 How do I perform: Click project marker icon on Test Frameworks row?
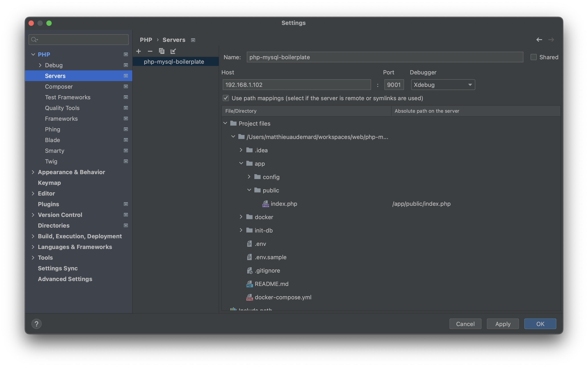pyautogui.click(x=126, y=97)
